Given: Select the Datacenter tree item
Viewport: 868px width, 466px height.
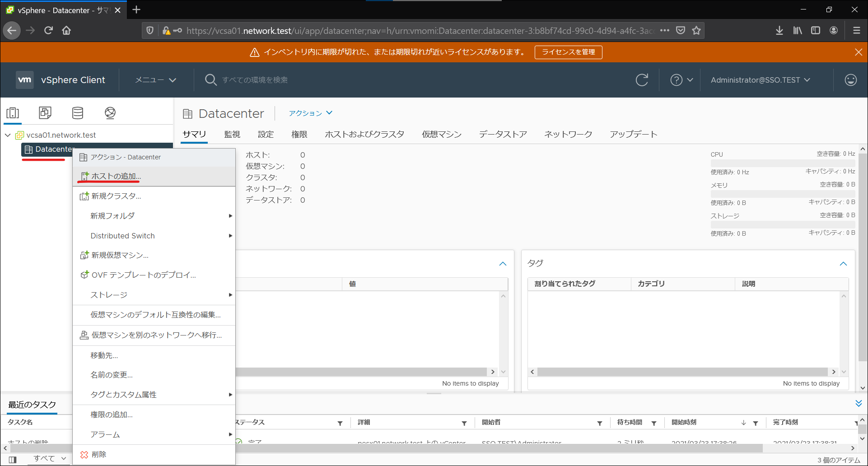Looking at the screenshot, I should point(53,149).
